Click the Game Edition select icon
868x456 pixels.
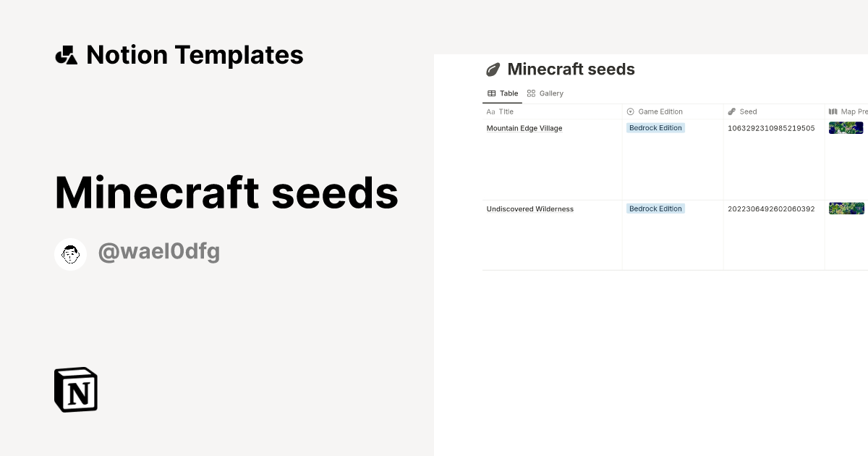pyautogui.click(x=630, y=111)
